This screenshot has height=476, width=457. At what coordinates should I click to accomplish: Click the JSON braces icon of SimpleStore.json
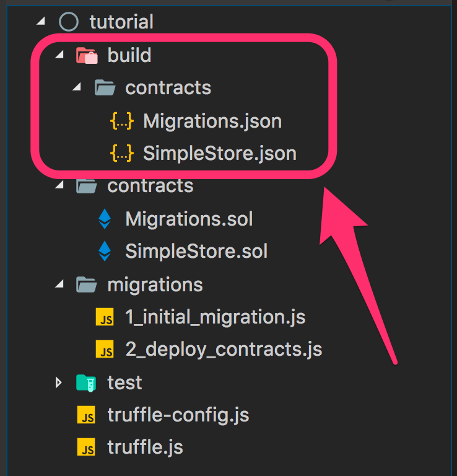tap(121, 152)
